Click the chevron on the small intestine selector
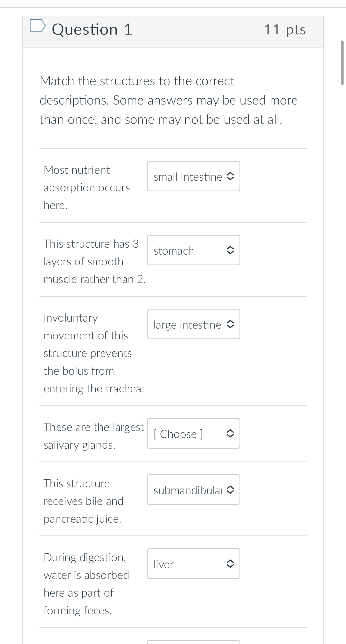The height and width of the screenshot is (644, 346). coord(231,176)
